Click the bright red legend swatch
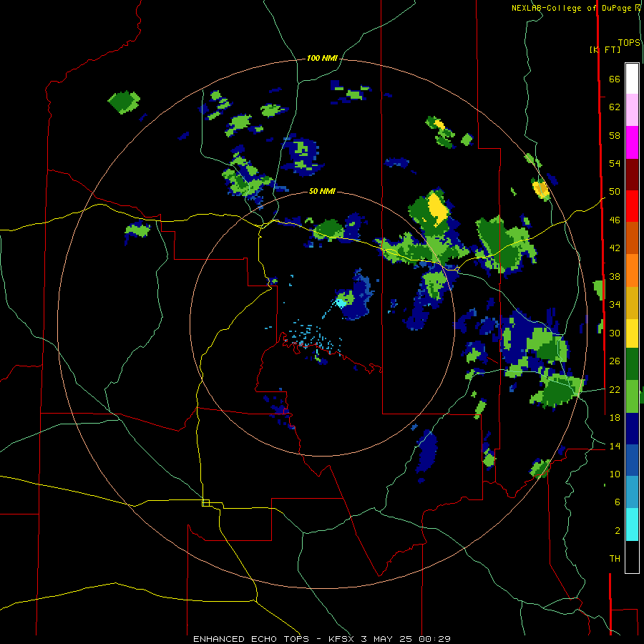 pyautogui.click(x=632, y=206)
